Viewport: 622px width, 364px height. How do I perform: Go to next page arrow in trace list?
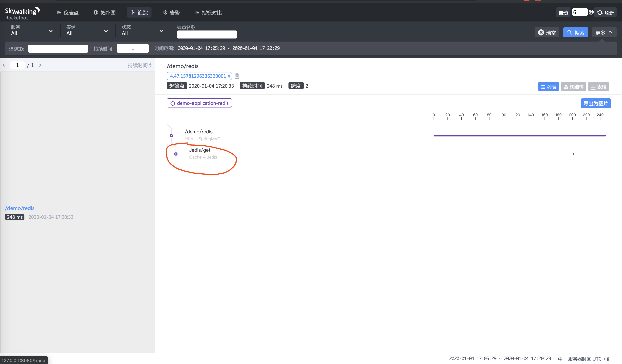pos(40,65)
